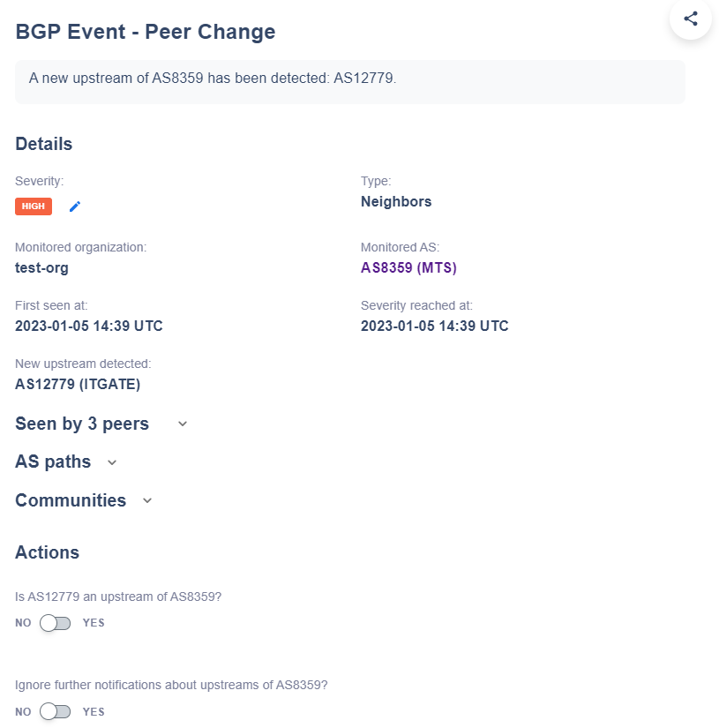The image size is (719, 728).
Task: Click YES label beside the AS12779 upstream toggle
Action: 94,623
